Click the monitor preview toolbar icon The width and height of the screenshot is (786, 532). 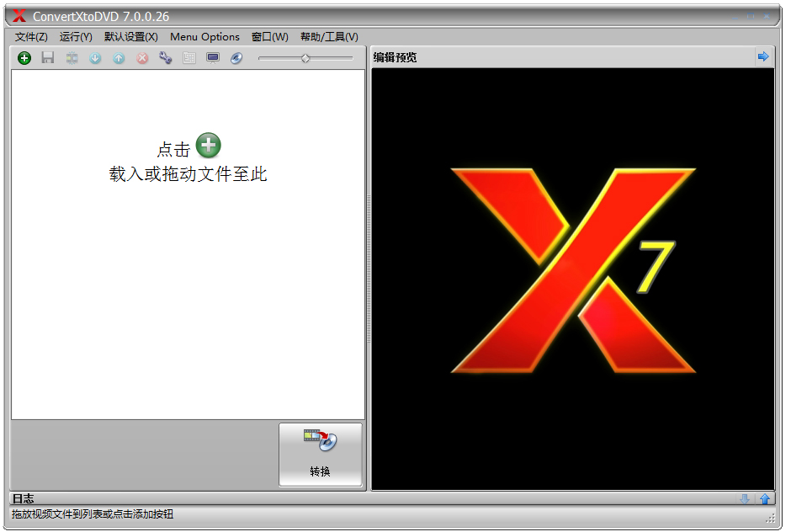click(213, 58)
